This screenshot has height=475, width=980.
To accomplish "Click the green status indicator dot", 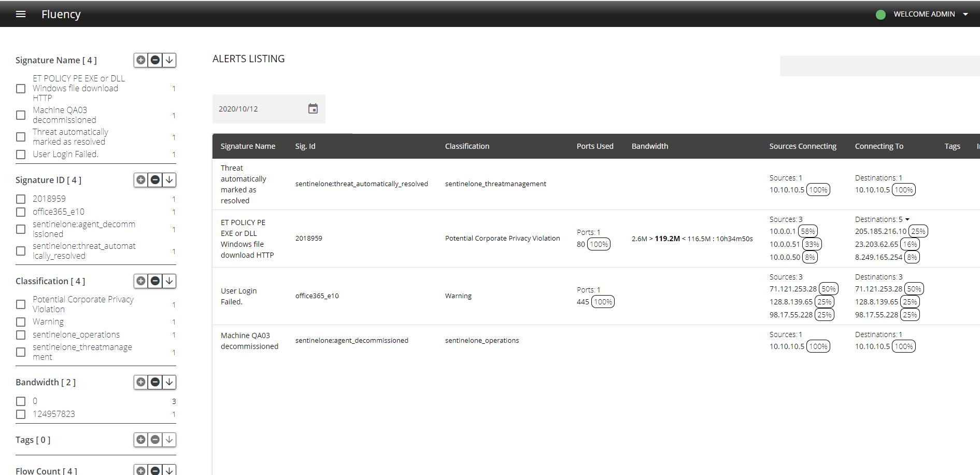I will [x=880, y=15].
